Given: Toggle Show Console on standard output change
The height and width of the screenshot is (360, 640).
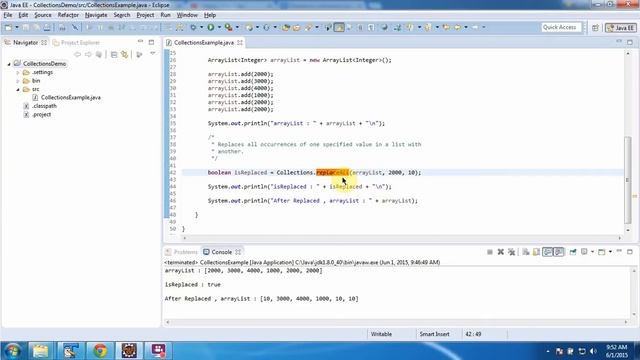Looking at the screenshot, I should coord(548,252).
